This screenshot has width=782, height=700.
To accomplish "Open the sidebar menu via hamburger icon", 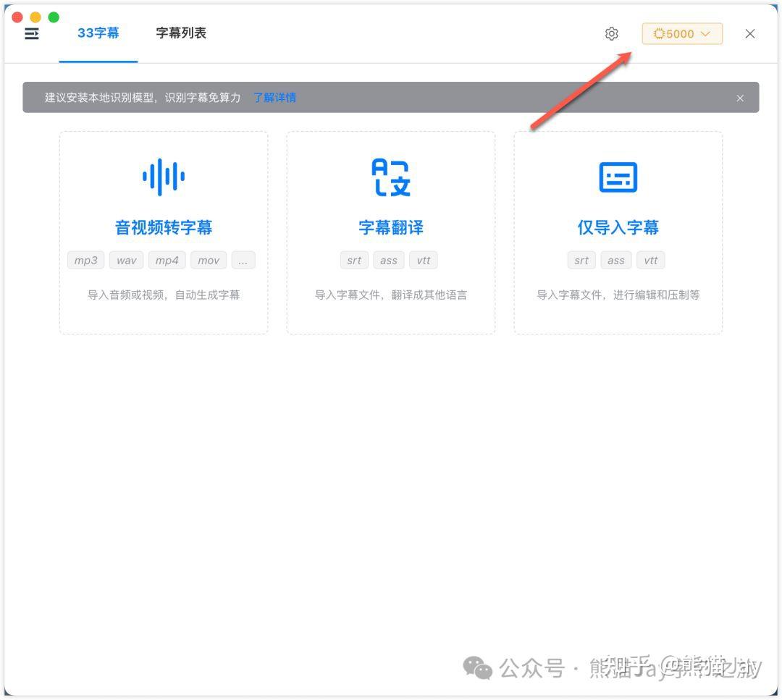I will pyautogui.click(x=31, y=33).
